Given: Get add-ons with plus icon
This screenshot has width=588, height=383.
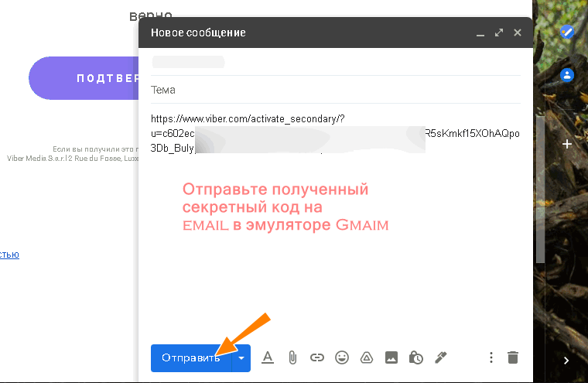Looking at the screenshot, I should [x=567, y=144].
